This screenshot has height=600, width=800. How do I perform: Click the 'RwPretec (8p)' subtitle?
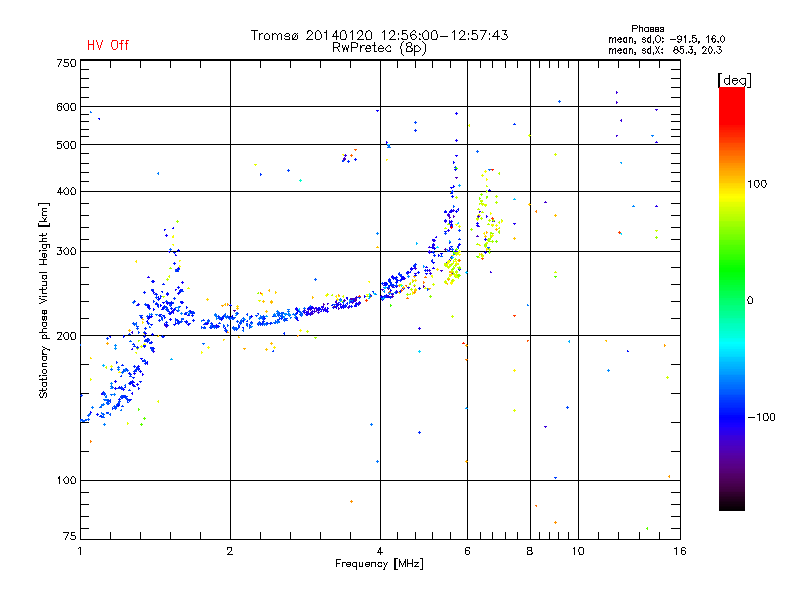pos(379,48)
